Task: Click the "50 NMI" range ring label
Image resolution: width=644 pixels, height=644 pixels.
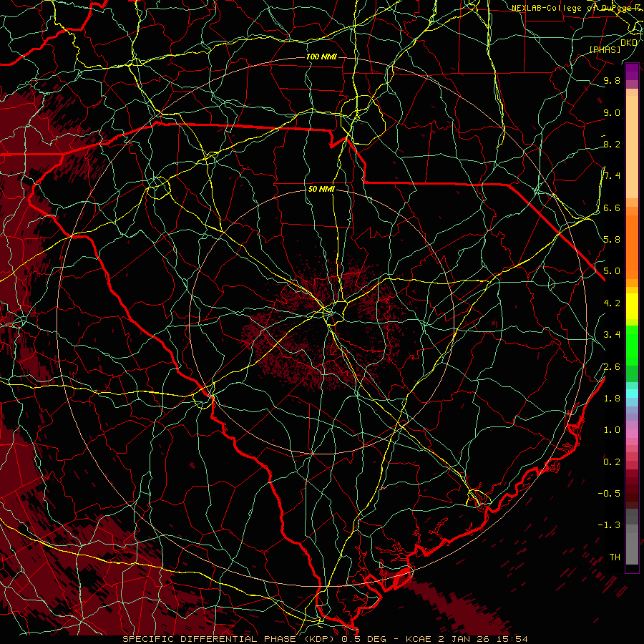Action: [321, 190]
